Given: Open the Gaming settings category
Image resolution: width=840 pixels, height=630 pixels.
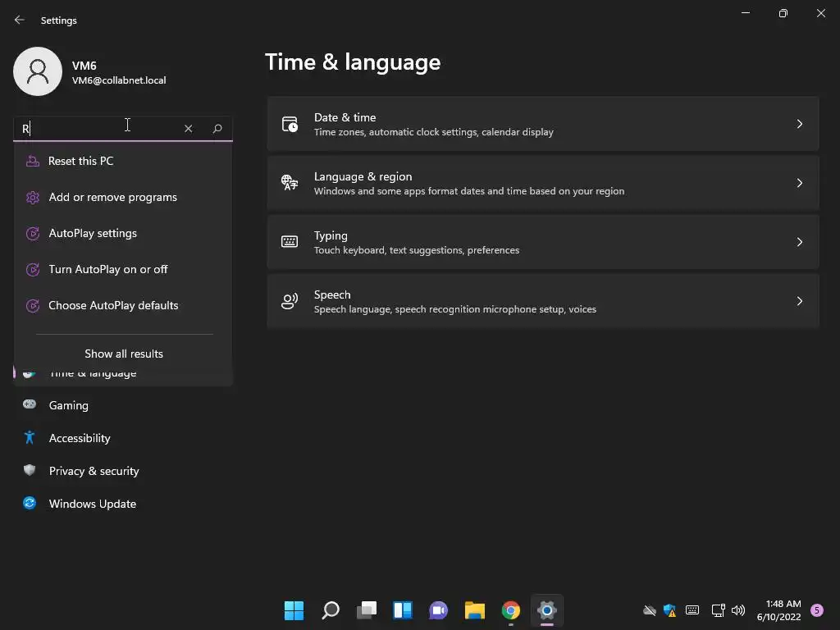Looking at the screenshot, I should [x=123, y=405].
